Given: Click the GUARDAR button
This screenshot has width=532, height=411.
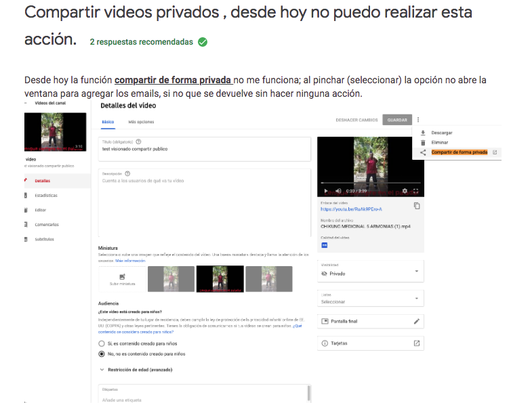Looking at the screenshot, I should 397,120.
